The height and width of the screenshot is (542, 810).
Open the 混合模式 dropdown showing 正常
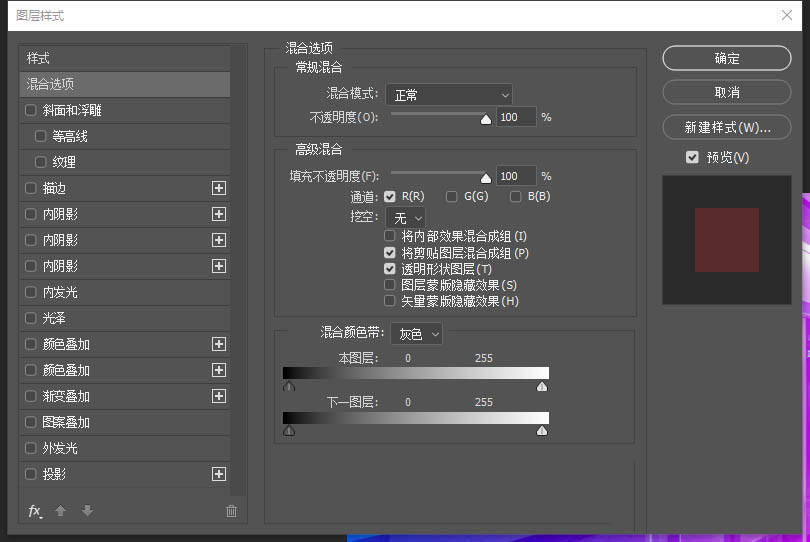449,95
